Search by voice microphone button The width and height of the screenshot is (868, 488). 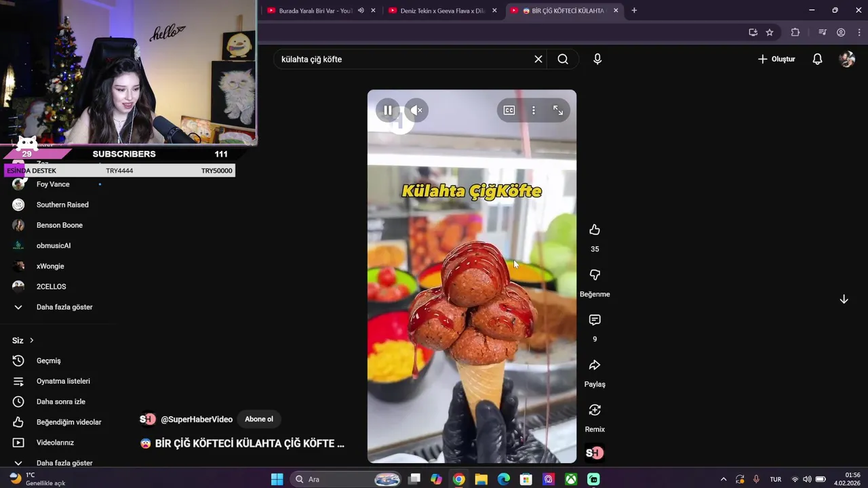pyautogui.click(x=597, y=59)
